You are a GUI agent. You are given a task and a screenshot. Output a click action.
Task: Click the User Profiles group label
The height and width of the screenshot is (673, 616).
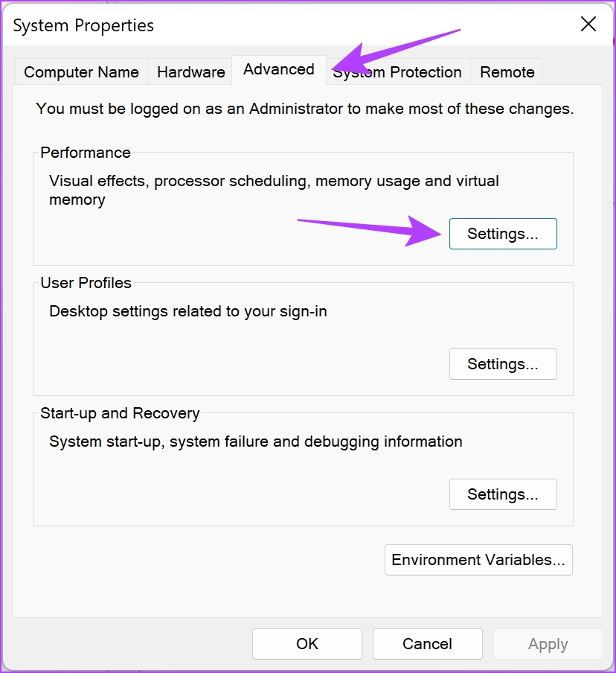pyautogui.click(x=86, y=283)
